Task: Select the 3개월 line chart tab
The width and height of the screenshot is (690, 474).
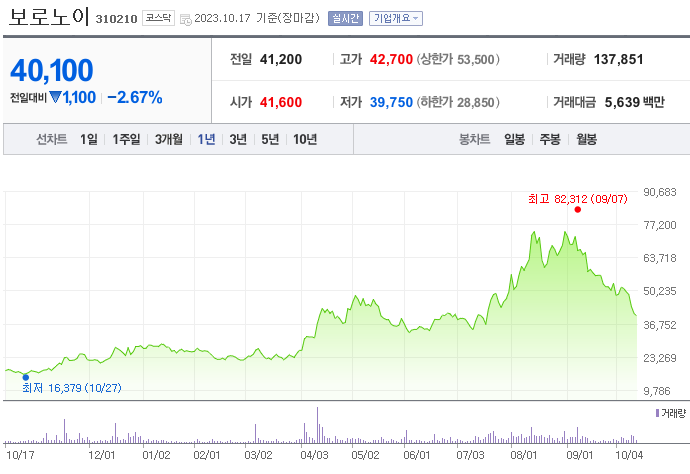Action: click(169, 140)
